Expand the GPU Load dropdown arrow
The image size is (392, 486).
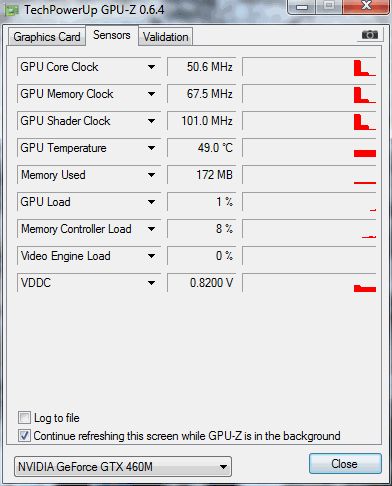coord(151,202)
